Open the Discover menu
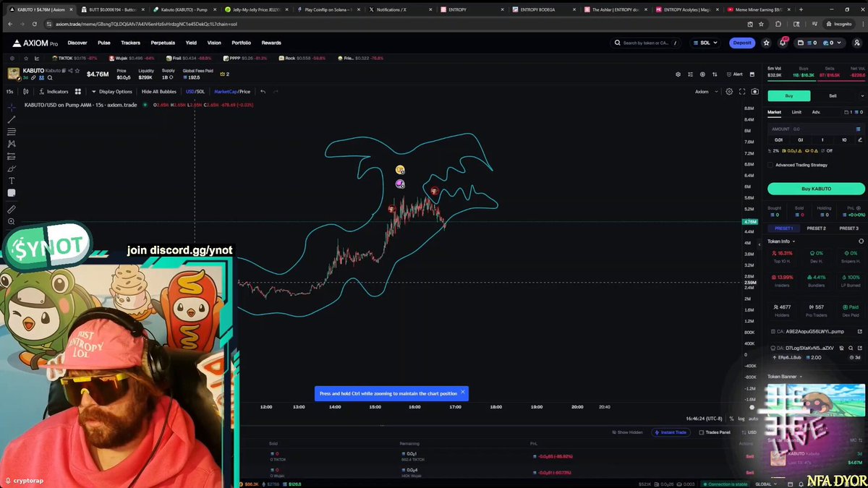868x488 pixels. pos(77,43)
